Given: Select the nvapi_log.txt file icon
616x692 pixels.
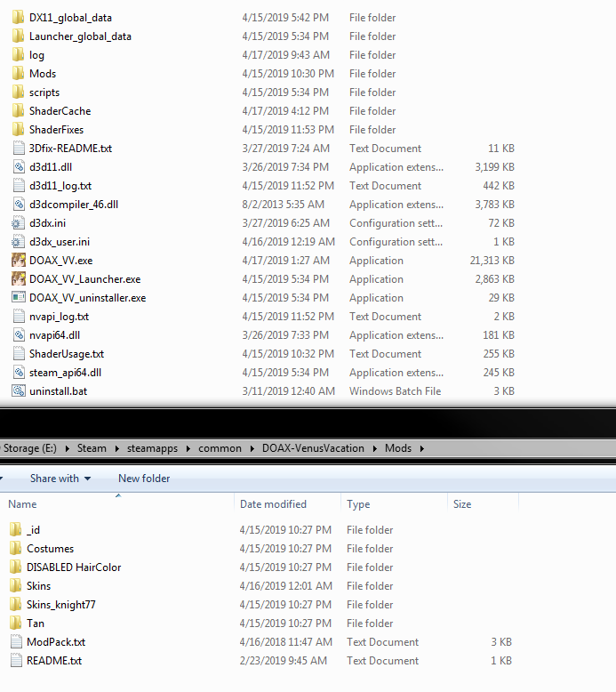Looking at the screenshot, I should tap(18, 317).
